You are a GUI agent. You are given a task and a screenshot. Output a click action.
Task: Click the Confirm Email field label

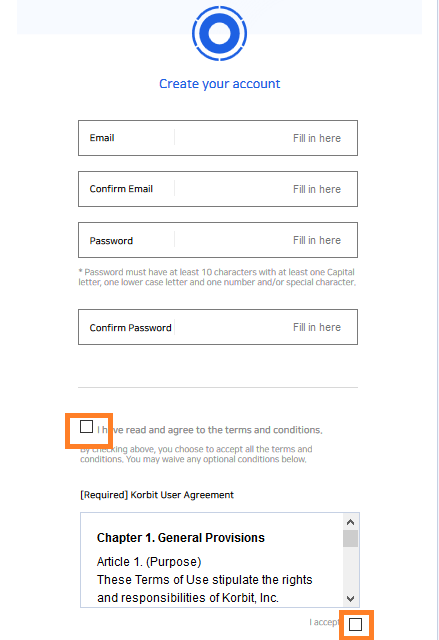tap(121, 189)
